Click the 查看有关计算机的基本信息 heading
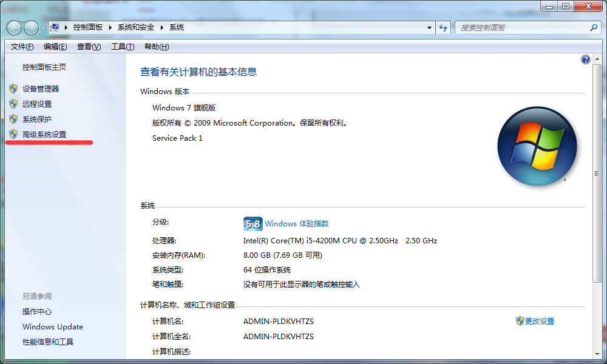 click(198, 72)
